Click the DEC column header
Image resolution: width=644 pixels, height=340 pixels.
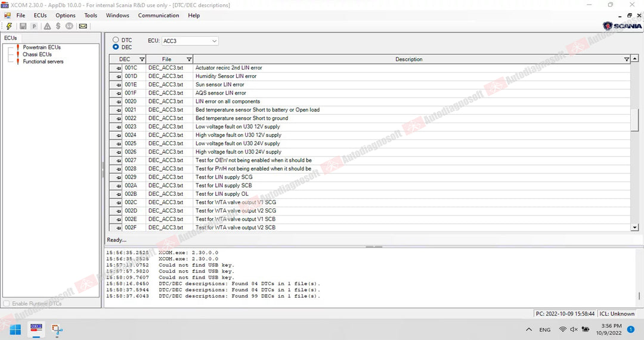click(x=125, y=60)
